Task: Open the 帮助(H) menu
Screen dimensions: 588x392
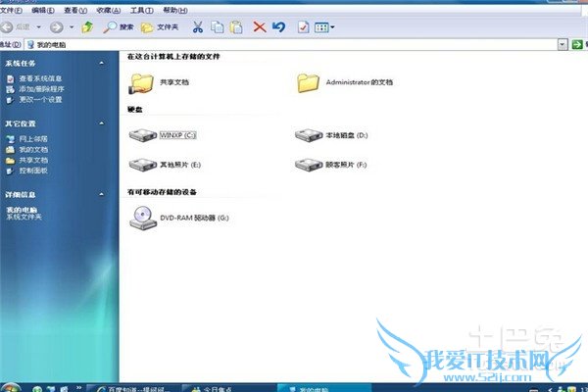Action: point(175,11)
